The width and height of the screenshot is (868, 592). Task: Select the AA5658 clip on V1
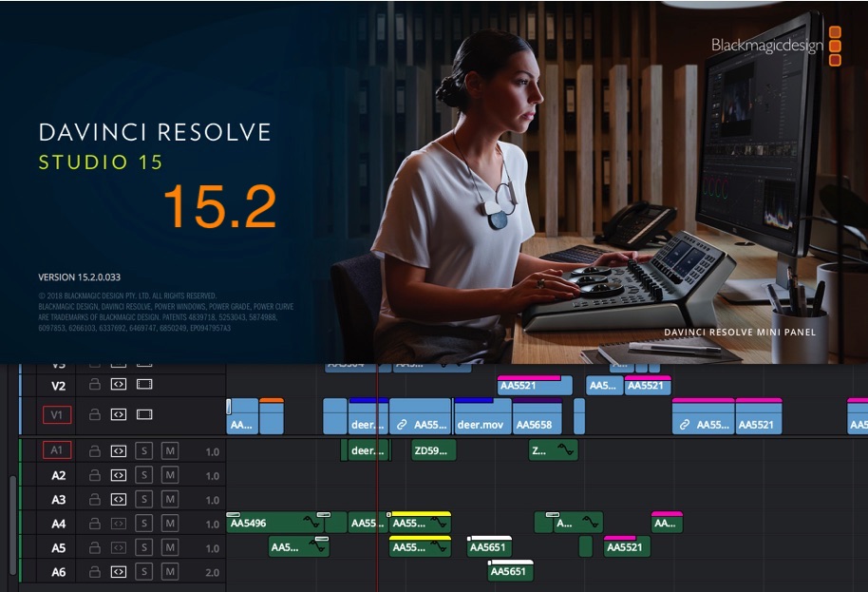pos(537,416)
